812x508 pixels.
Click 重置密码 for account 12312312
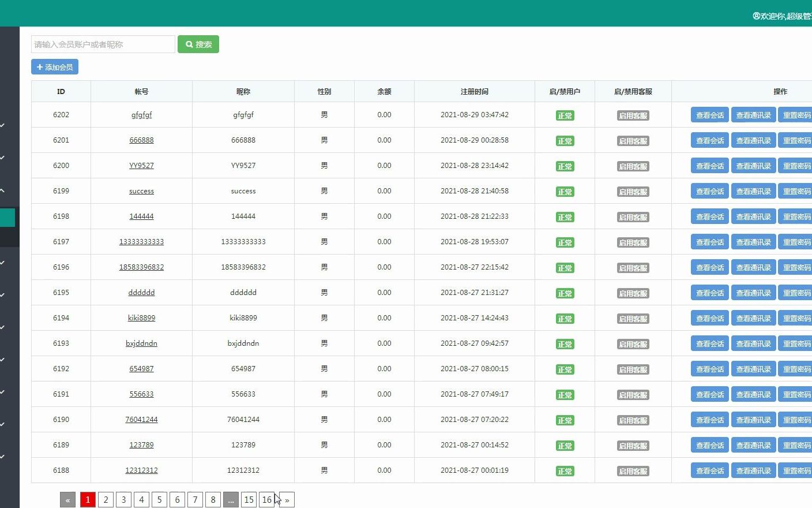[x=796, y=470]
